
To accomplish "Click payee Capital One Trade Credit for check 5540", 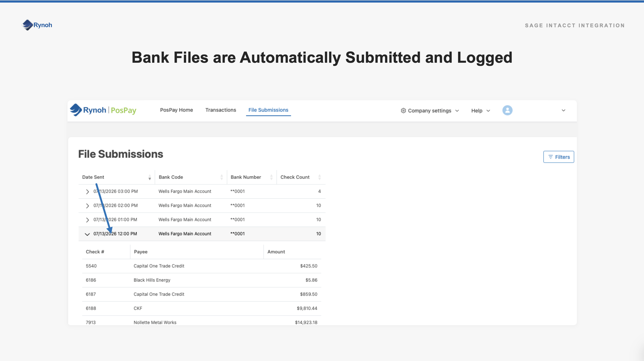I will tap(159, 266).
